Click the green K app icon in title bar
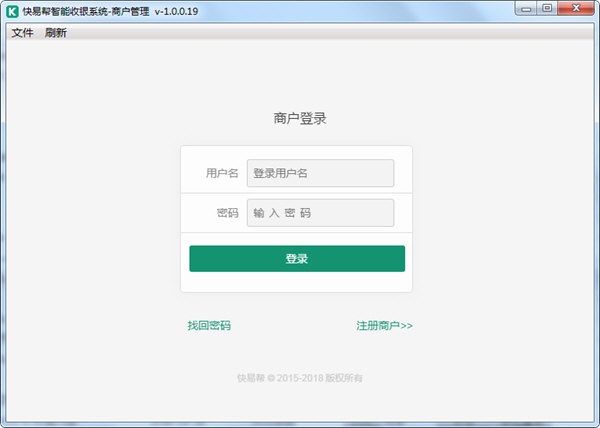Viewport: 600px width, 428px height. click(12, 11)
